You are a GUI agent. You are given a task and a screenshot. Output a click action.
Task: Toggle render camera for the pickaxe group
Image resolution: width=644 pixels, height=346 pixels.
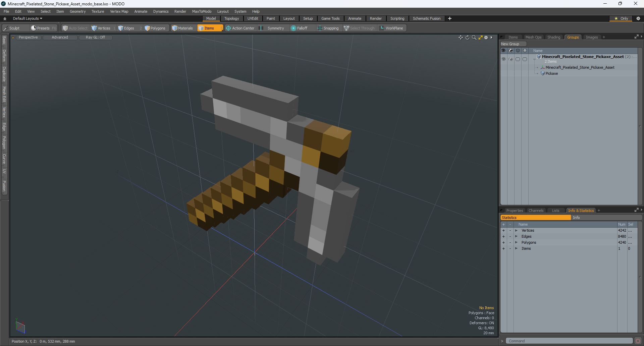[511, 59]
